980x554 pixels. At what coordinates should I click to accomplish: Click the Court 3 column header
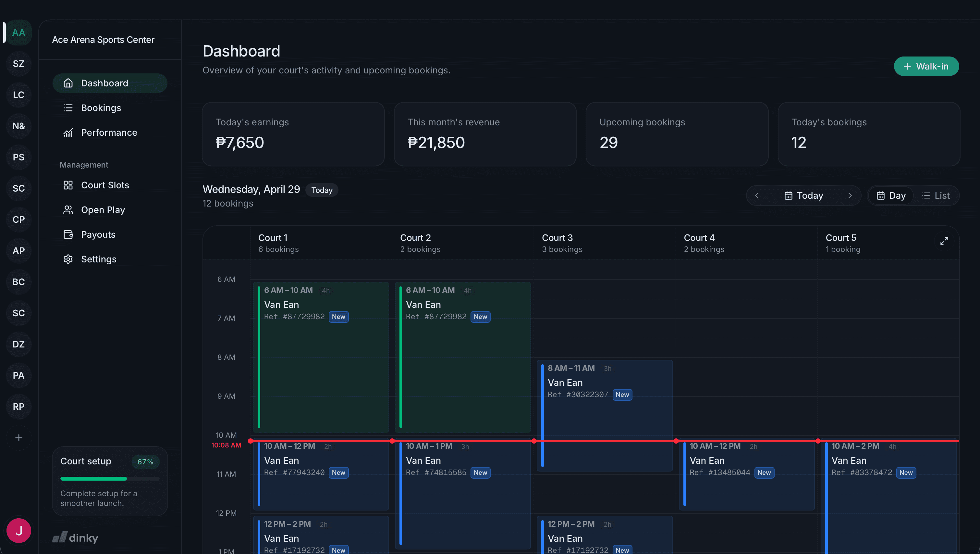coord(605,243)
